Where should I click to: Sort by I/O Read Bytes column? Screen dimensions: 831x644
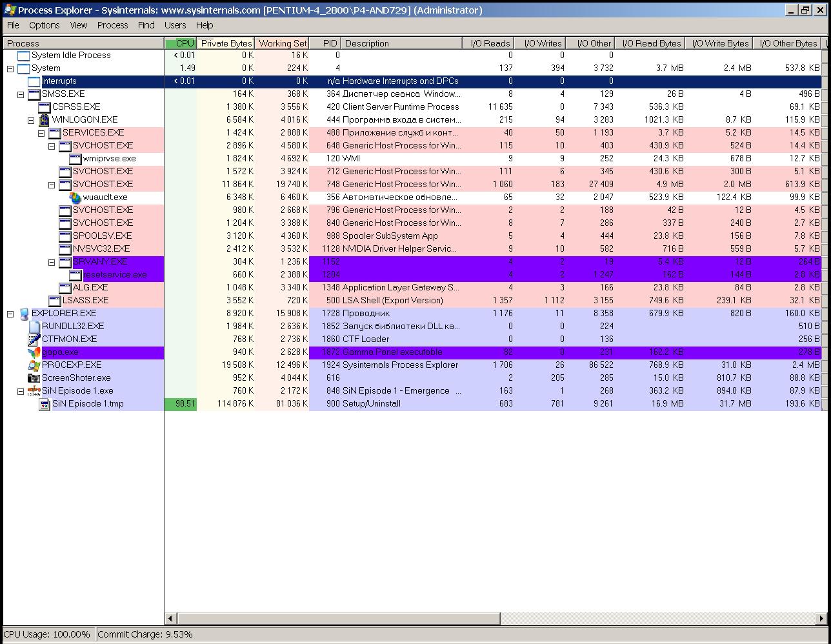coord(651,43)
